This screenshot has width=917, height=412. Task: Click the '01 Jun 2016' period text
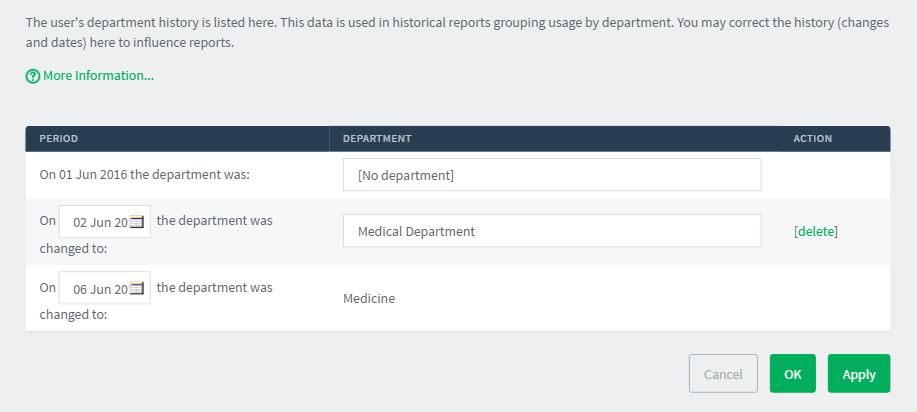click(93, 174)
